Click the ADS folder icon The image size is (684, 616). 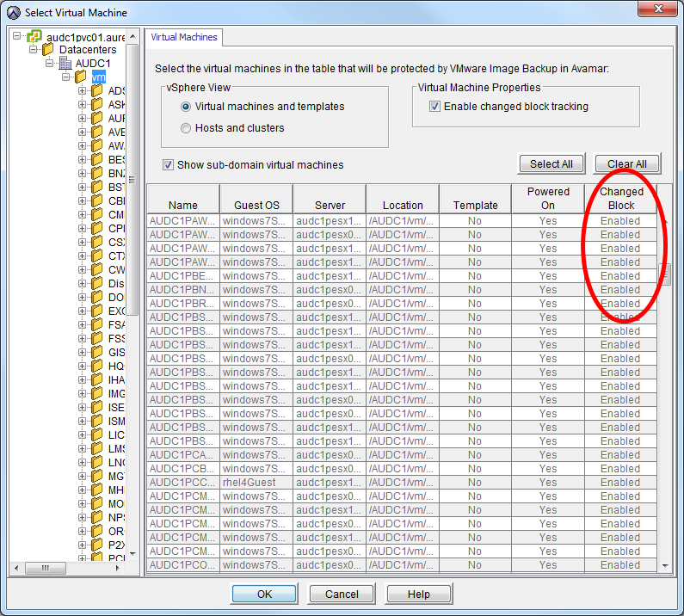(x=97, y=90)
